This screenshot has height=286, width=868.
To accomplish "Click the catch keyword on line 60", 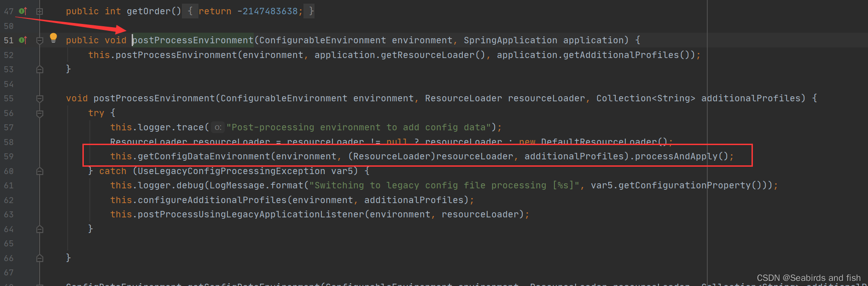I will [x=113, y=171].
